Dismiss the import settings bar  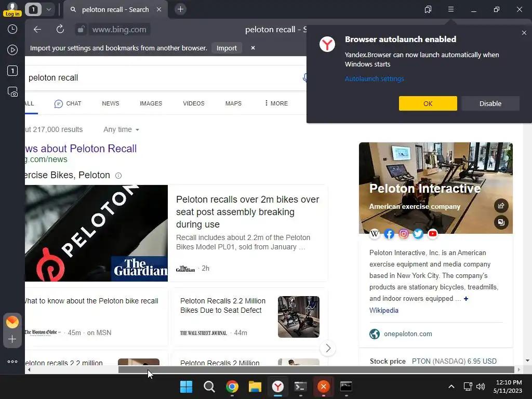click(253, 48)
